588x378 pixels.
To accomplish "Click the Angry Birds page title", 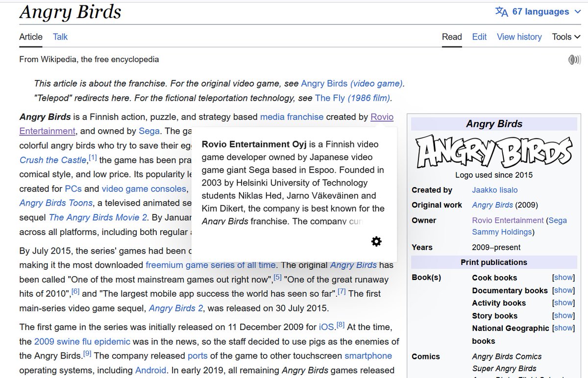I will click(70, 12).
